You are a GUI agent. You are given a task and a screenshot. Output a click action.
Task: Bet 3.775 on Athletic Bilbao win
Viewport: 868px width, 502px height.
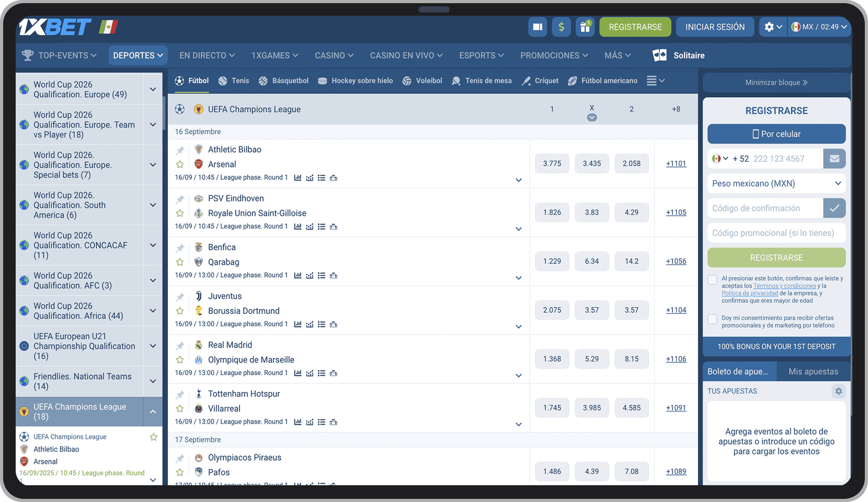click(x=552, y=164)
